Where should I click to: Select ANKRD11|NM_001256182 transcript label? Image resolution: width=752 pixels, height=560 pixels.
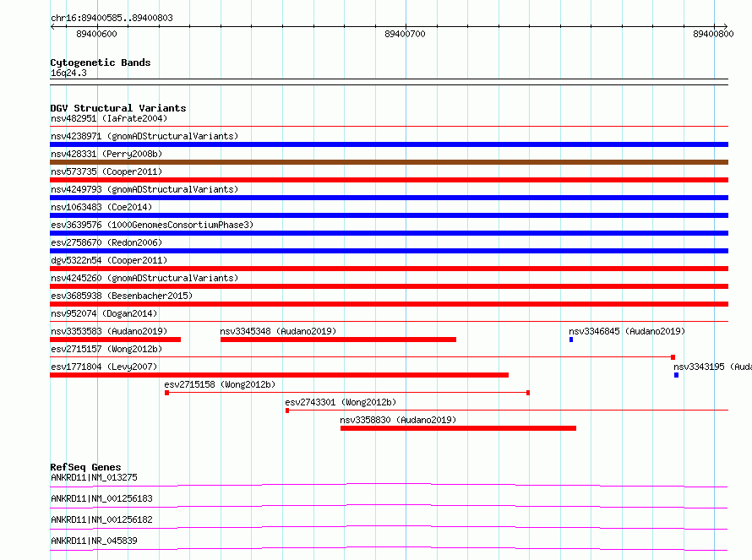click(101, 519)
